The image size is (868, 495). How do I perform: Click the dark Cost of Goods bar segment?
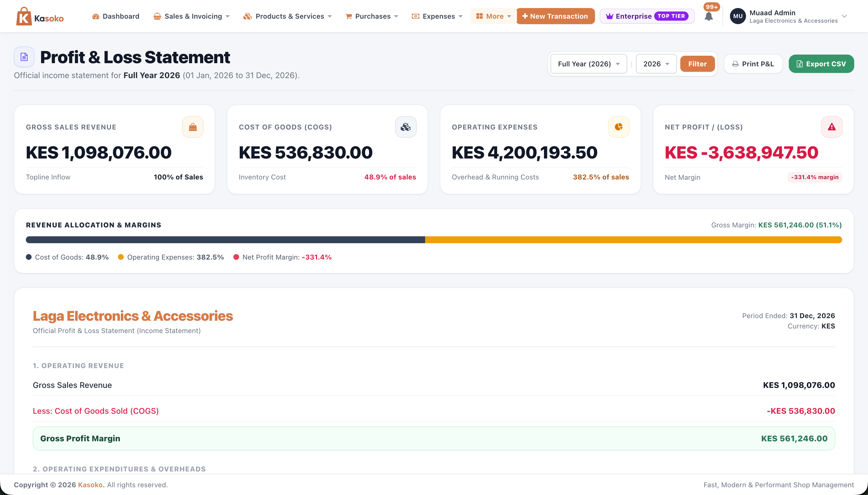tap(225, 240)
